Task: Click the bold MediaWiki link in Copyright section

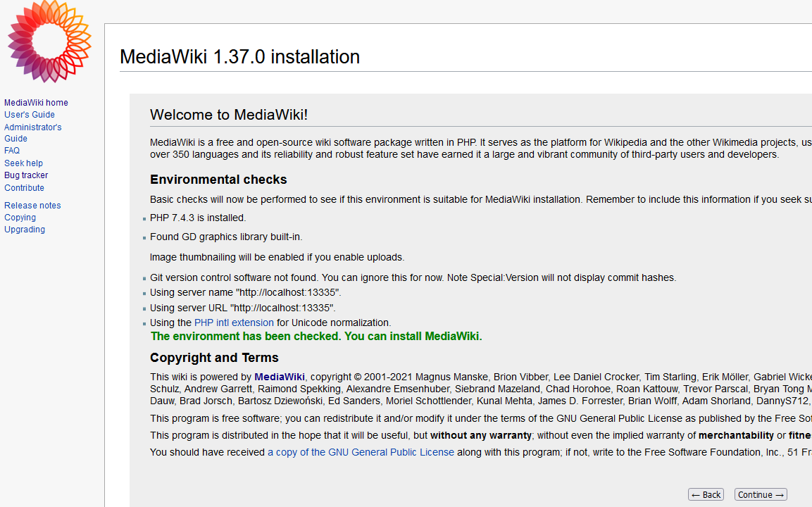Action: tap(279, 377)
